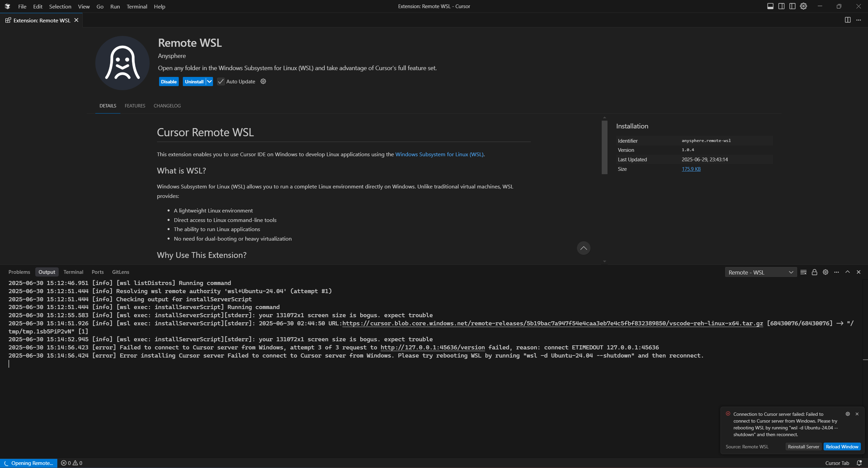Screen dimensions: 868x468
Task: Open the Remote - WSL output channel dropdown
Action: 761,272
